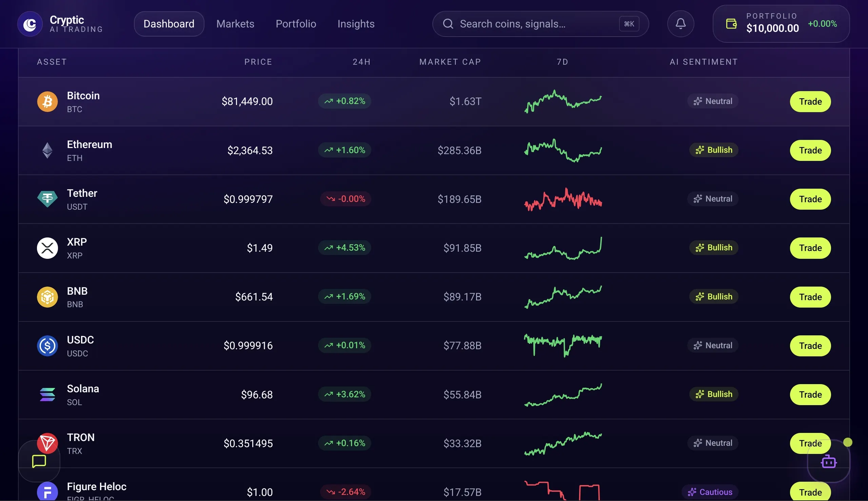868x501 pixels.
Task: Trade Bitcoin
Action: point(810,102)
